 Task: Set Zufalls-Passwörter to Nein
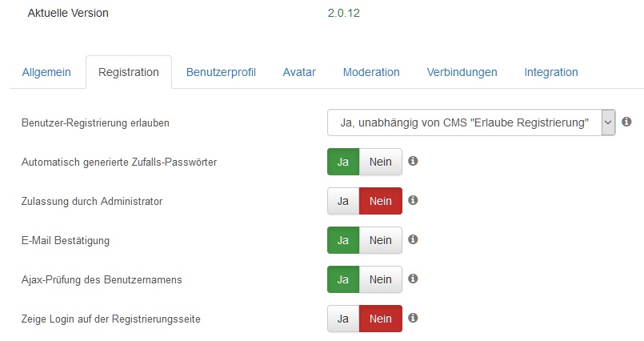coord(380,162)
